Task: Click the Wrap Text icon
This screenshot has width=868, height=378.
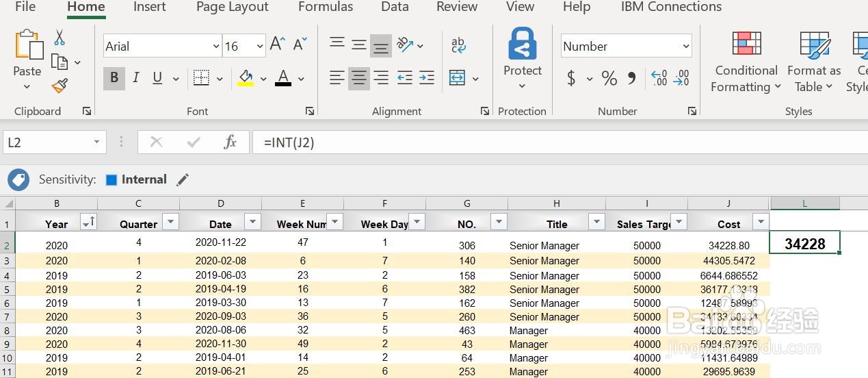Action: (458, 45)
